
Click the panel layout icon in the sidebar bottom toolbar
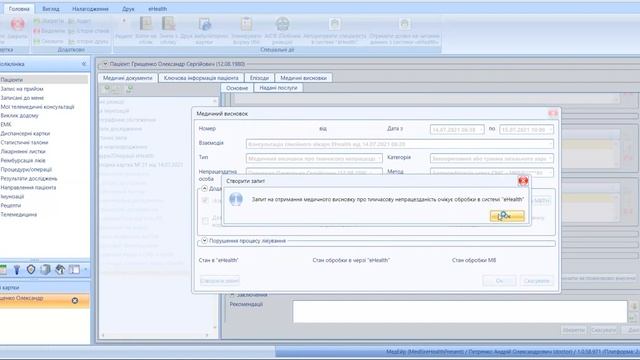pyautogui.click(x=74, y=269)
